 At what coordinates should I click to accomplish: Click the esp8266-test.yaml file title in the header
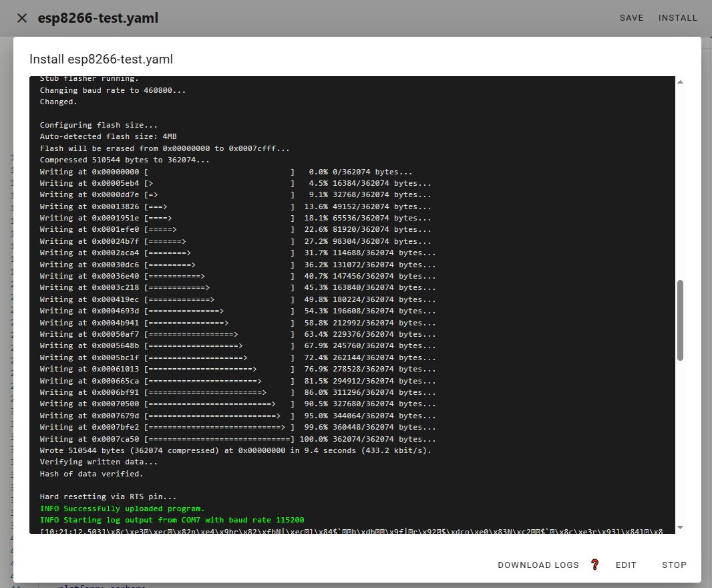click(98, 18)
